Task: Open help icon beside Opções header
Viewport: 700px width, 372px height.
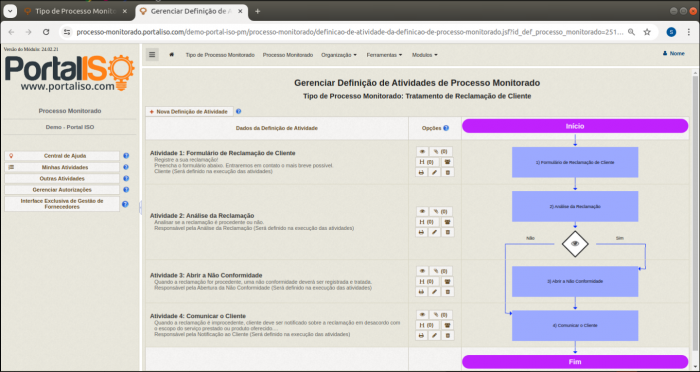Action: click(446, 128)
